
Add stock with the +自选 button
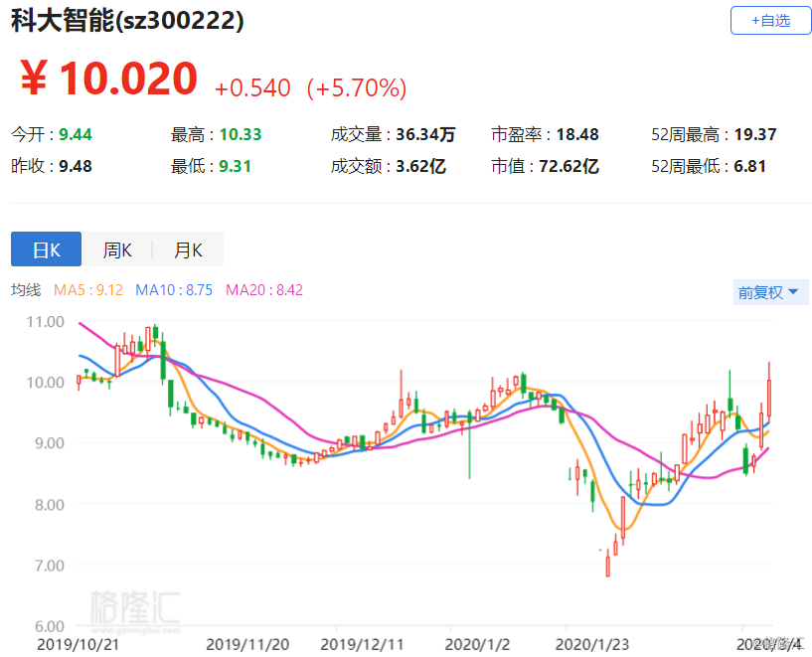click(770, 21)
